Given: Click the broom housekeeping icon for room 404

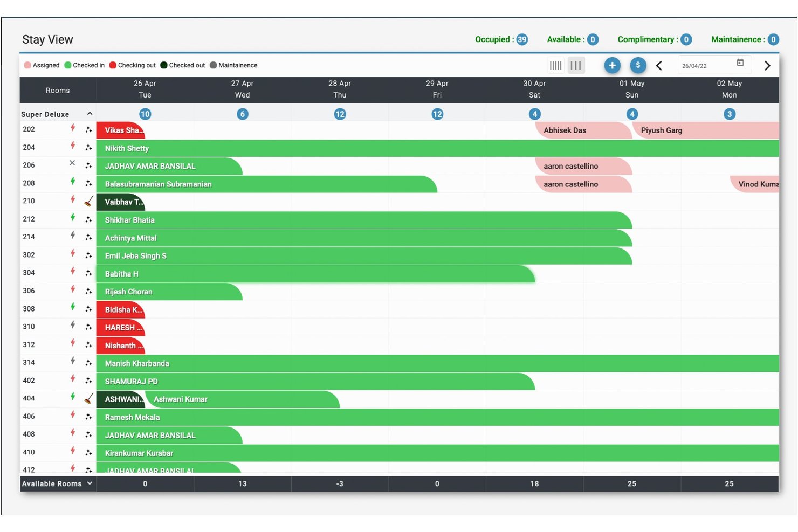Looking at the screenshot, I should click(89, 398).
